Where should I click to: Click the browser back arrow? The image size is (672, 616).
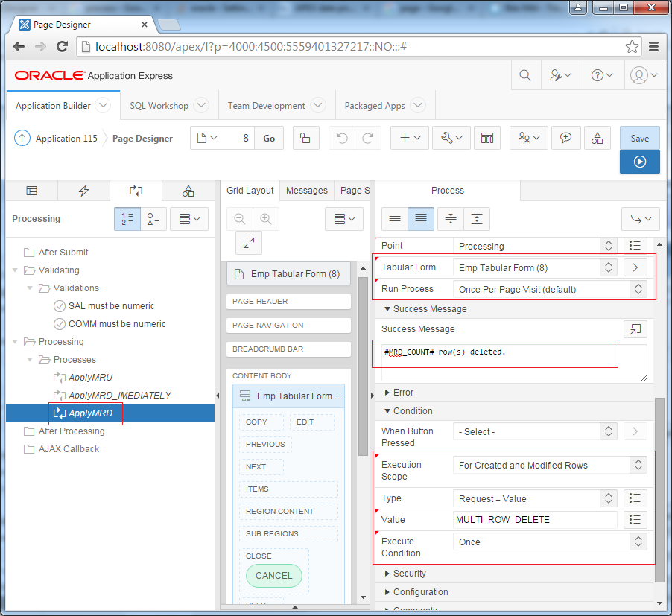(x=19, y=46)
